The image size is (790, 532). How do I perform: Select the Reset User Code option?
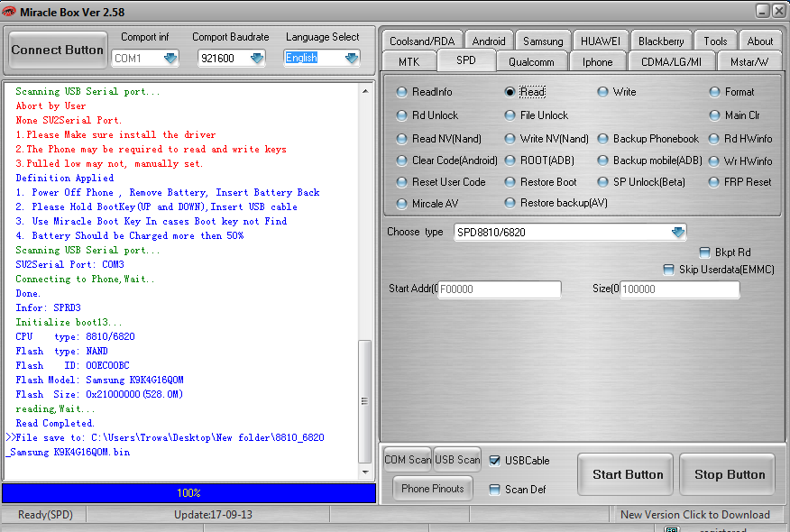click(x=401, y=182)
